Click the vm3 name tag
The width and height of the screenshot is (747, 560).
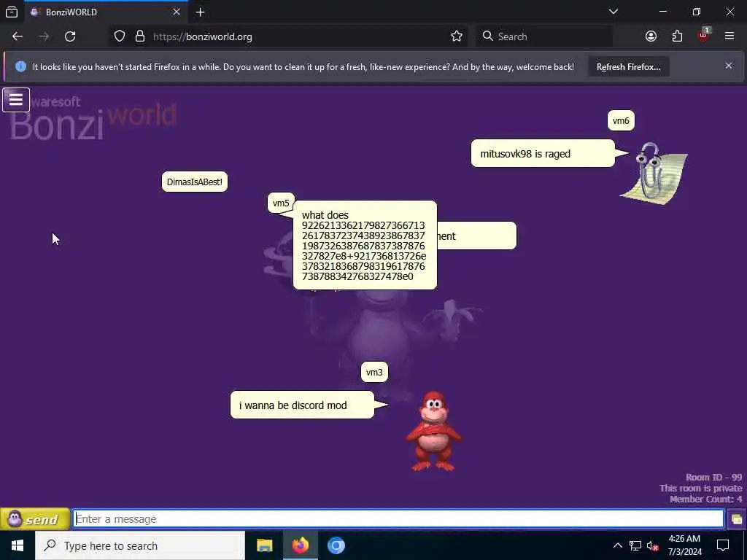pos(374,373)
